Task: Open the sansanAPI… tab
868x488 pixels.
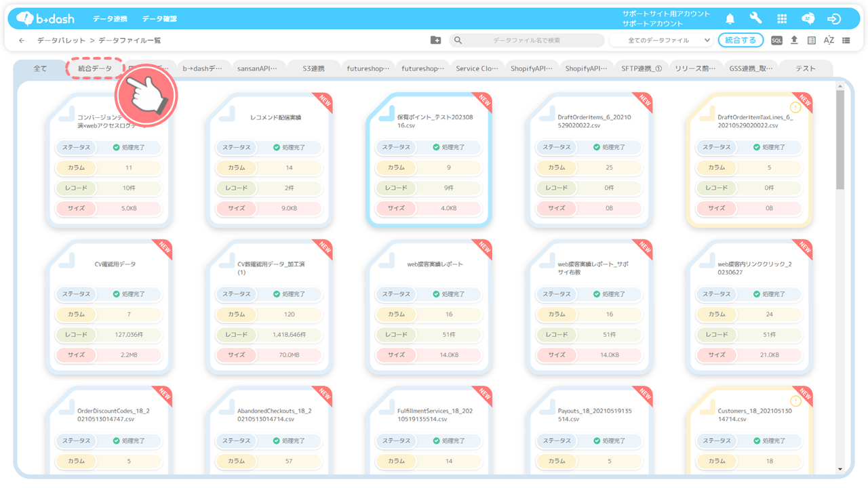Action: (257, 68)
